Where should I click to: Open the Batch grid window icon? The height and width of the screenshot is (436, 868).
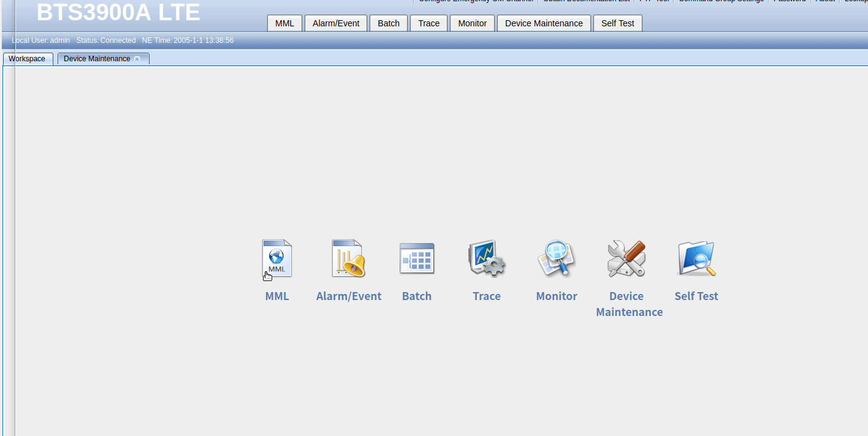(417, 258)
